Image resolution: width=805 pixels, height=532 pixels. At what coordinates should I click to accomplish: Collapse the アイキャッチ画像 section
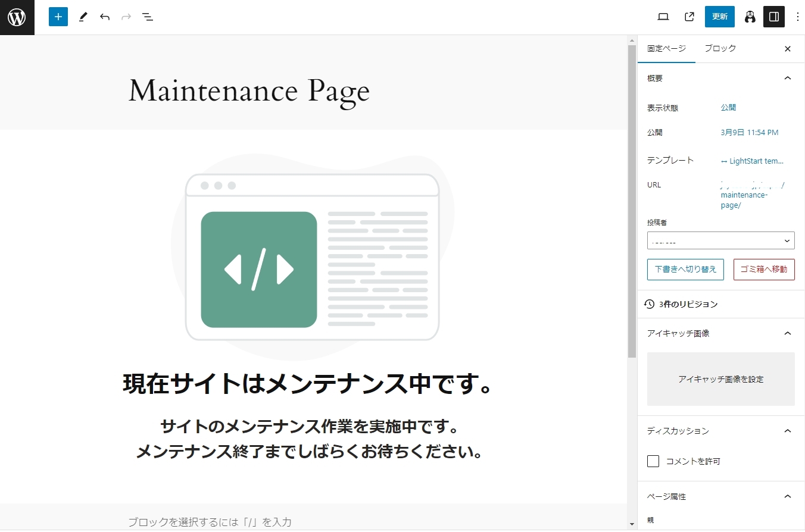(787, 333)
